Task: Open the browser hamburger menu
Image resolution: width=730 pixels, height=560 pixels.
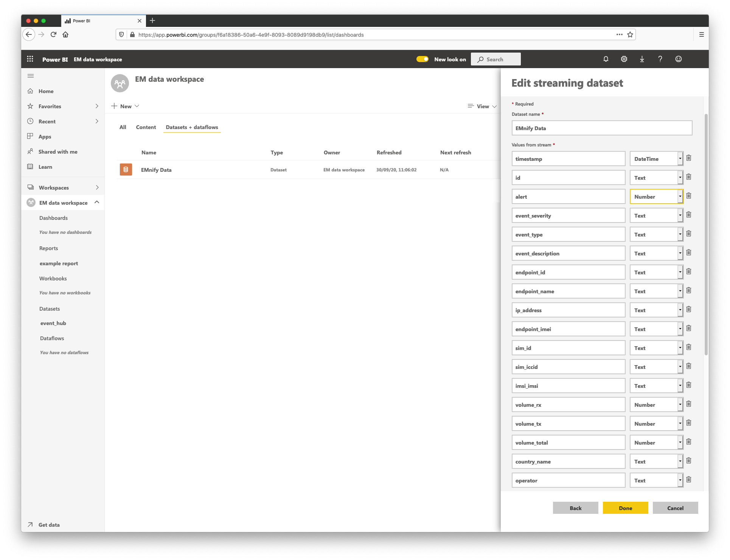Action: click(702, 34)
